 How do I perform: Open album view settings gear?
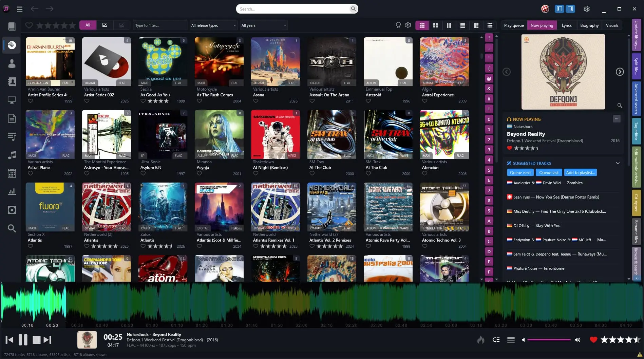click(x=408, y=25)
